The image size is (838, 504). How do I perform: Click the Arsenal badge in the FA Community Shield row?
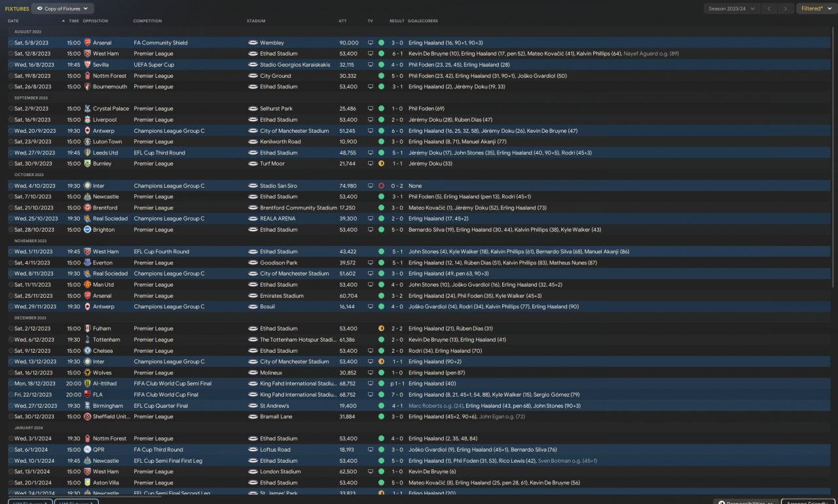point(88,43)
